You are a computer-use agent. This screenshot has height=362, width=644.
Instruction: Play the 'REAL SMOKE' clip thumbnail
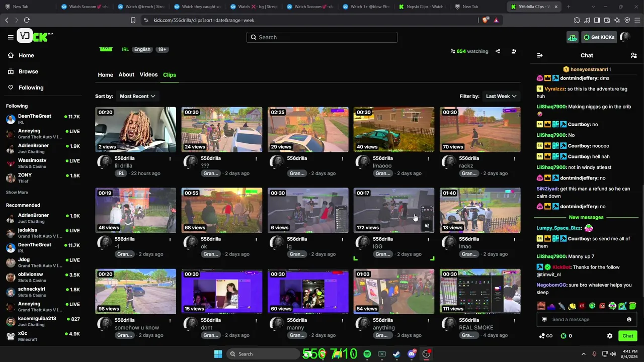click(x=480, y=291)
